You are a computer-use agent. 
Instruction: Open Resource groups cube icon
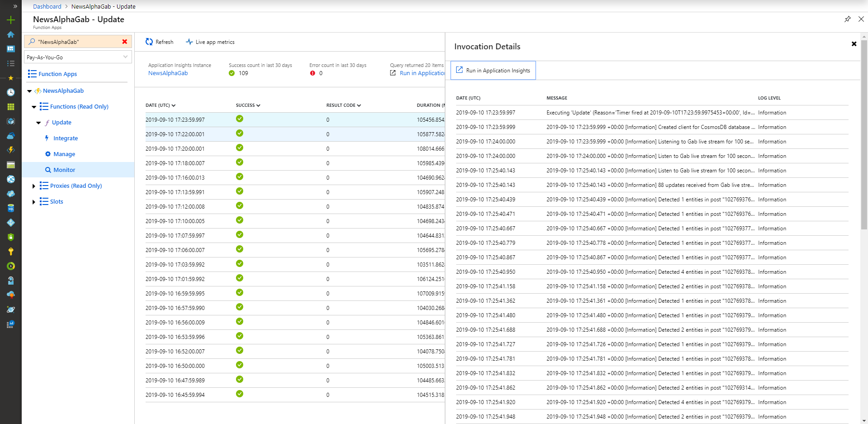[x=11, y=121]
